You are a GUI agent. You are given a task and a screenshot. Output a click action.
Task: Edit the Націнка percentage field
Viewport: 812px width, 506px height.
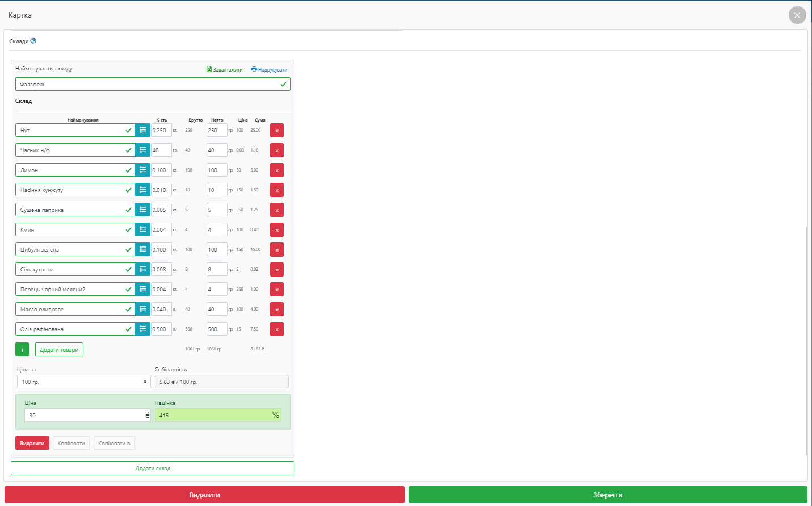tap(214, 416)
